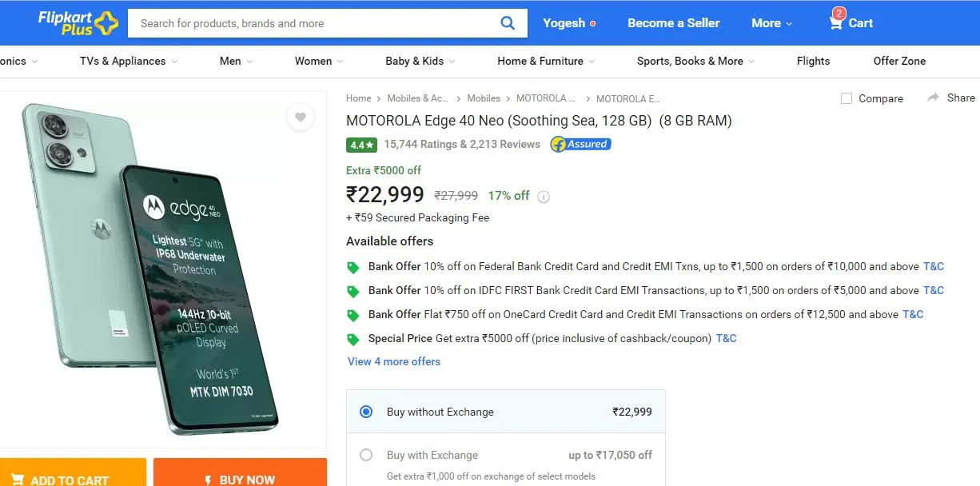Image resolution: width=980 pixels, height=486 pixels.
Task: Click the Flipkart Assured badge
Action: [x=580, y=145]
